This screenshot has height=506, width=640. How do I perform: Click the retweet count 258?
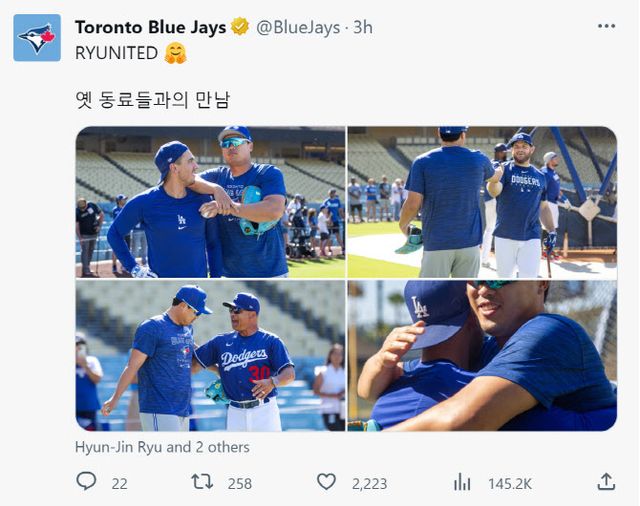[239, 483]
